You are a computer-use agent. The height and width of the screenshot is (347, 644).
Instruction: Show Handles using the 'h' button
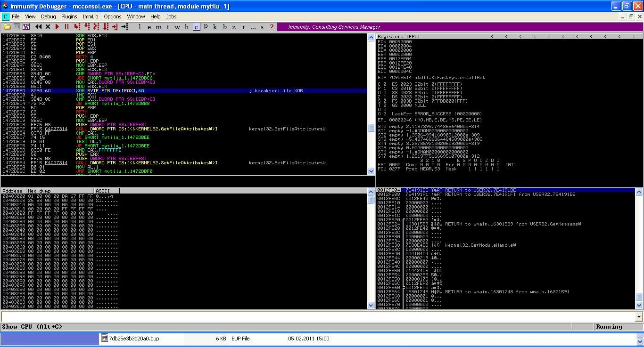(x=187, y=27)
